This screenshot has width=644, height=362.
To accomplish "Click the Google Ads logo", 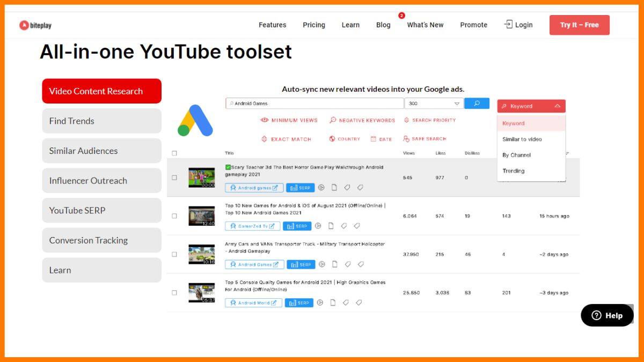I will pyautogui.click(x=195, y=121).
